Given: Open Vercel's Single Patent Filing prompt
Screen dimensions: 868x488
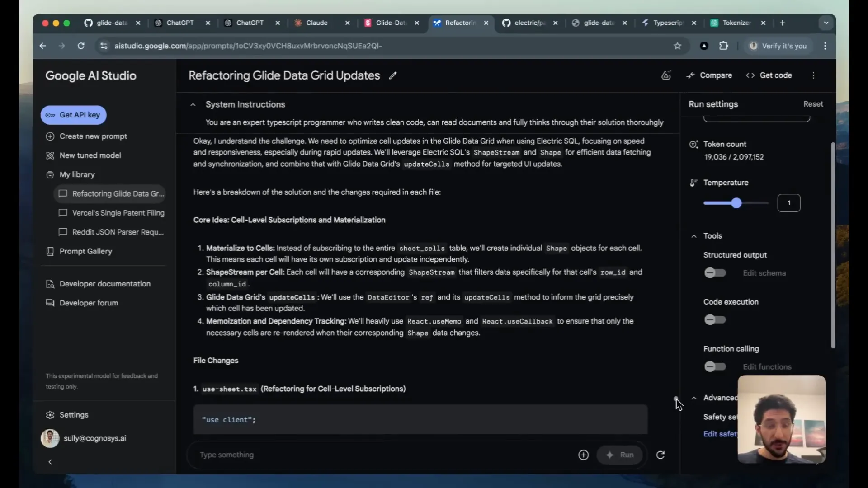Looking at the screenshot, I should [x=112, y=213].
